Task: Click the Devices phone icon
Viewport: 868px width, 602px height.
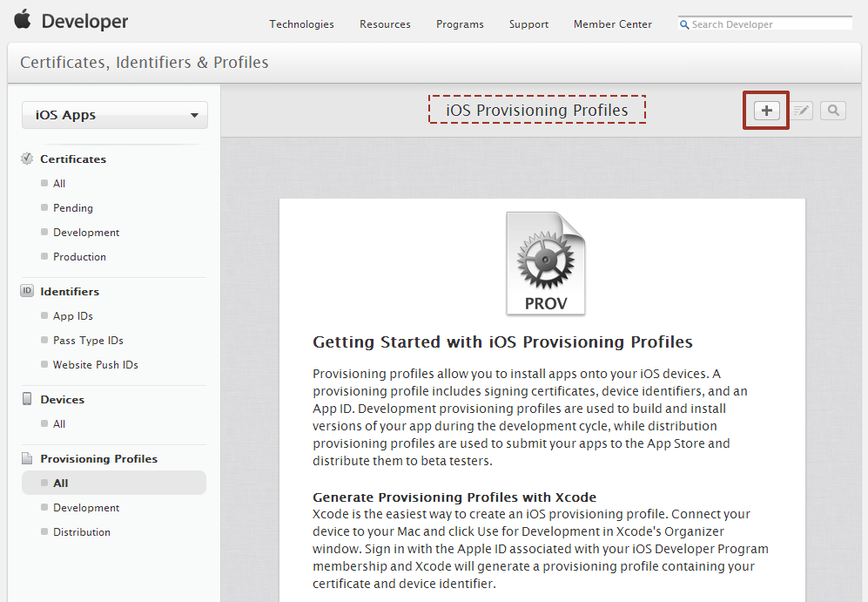Action: [27, 399]
